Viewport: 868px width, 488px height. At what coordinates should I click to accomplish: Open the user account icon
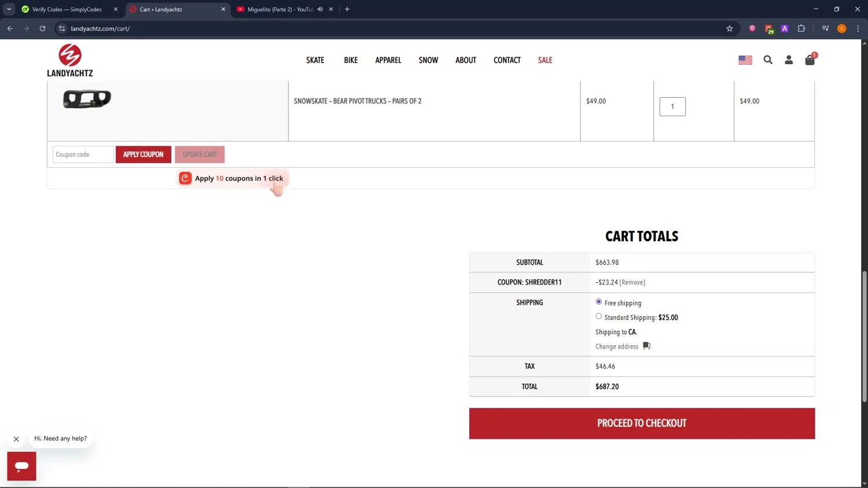(789, 60)
